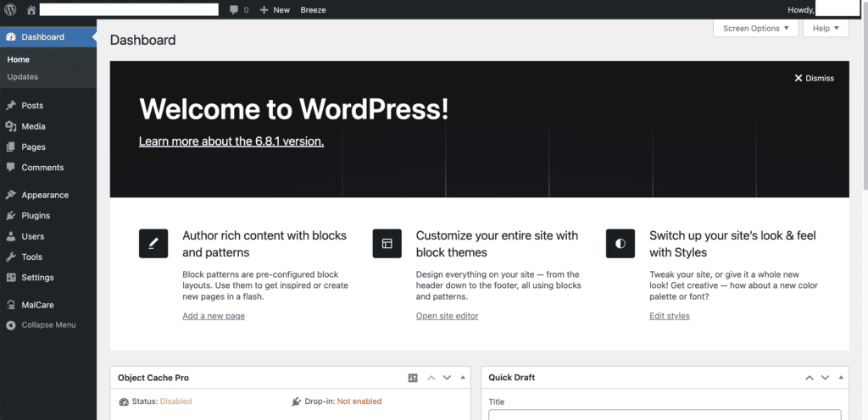Click the layout icon for block themes
Image resolution: width=868 pixels, height=420 pixels.
pyautogui.click(x=387, y=243)
